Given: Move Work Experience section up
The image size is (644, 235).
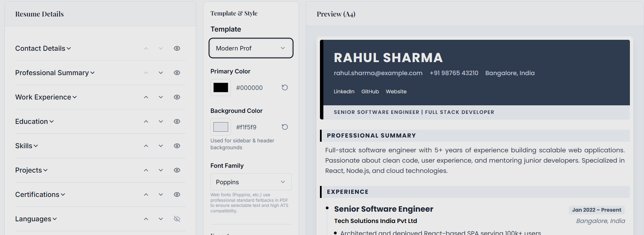Looking at the screenshot, I should [x=146, y=97].
